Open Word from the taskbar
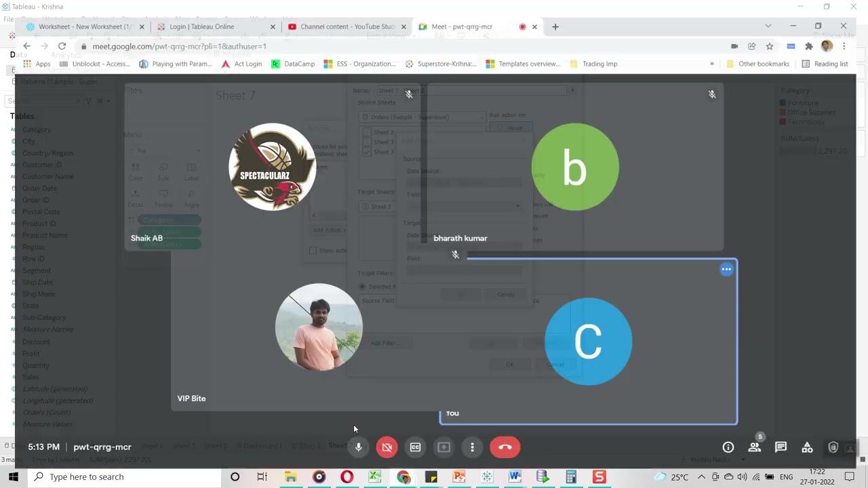The image size is (868, 488). (x=515, y=477)
